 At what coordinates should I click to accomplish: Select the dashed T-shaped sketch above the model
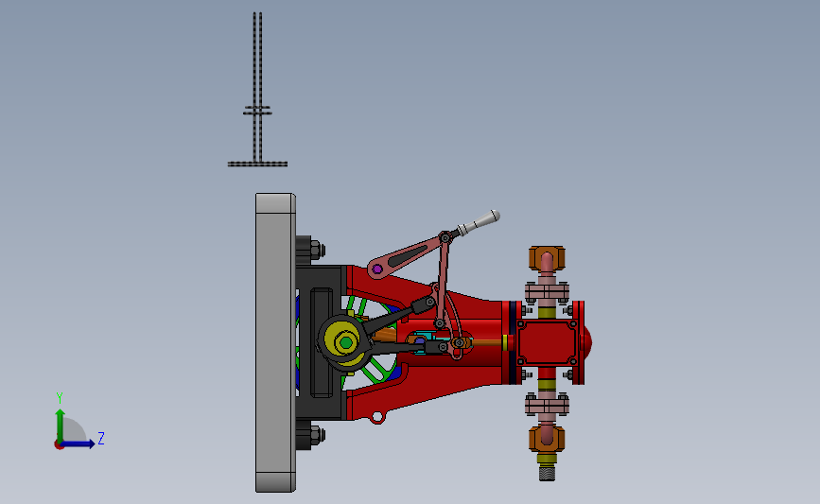coord(257,89)
